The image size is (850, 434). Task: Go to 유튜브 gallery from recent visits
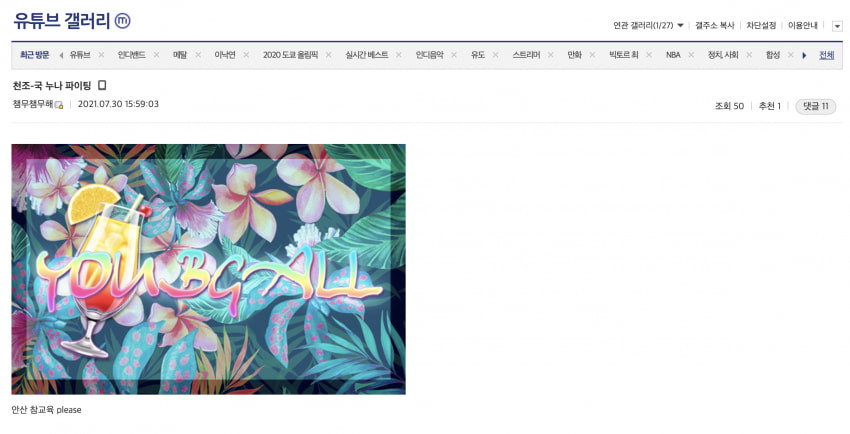[x=80, y=55]
